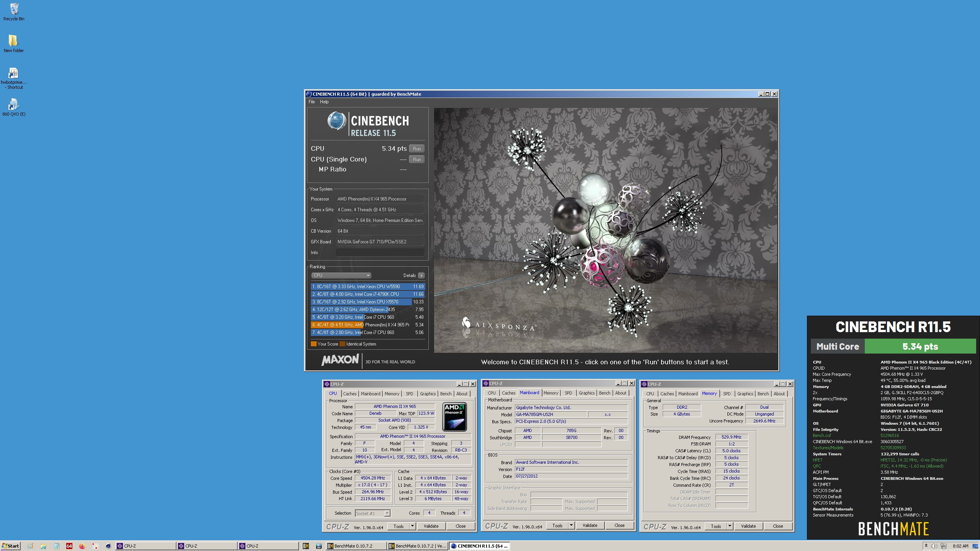Click the AMD Phenom II logo in CPU-Z
The height and width of the screenshot is (551, 980).
click(454, 417)
